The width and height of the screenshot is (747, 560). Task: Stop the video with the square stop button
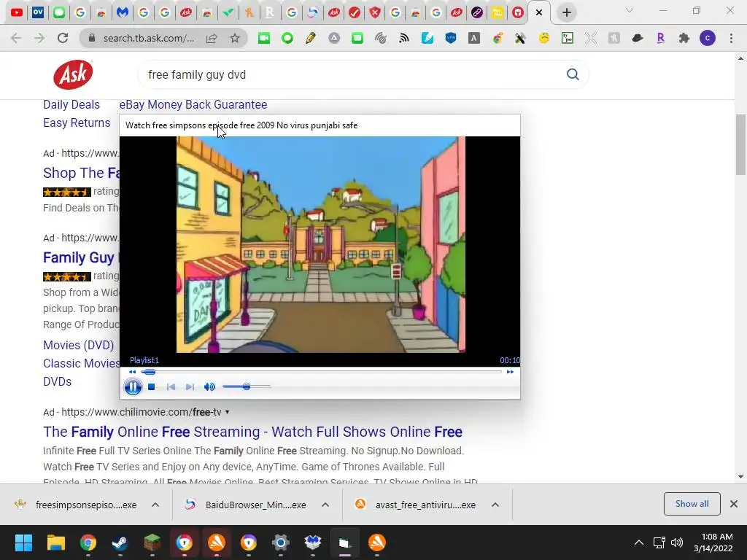pos(152,386)
